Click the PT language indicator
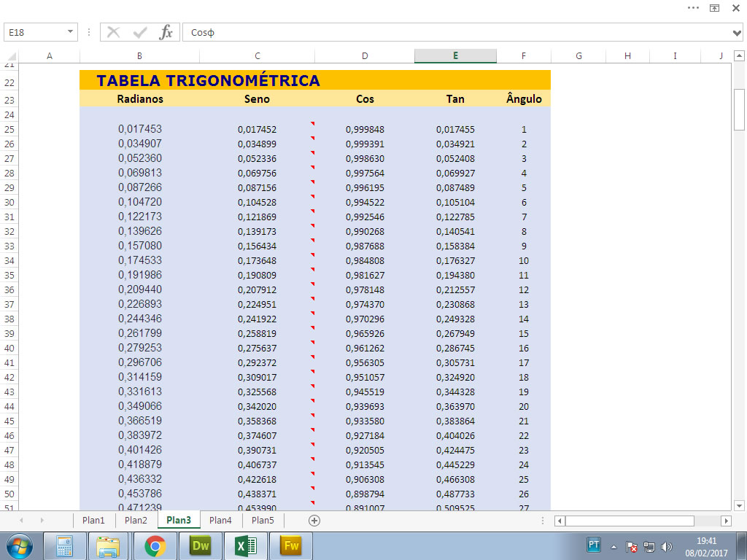747x560 pixels. (x=594, y=545)
